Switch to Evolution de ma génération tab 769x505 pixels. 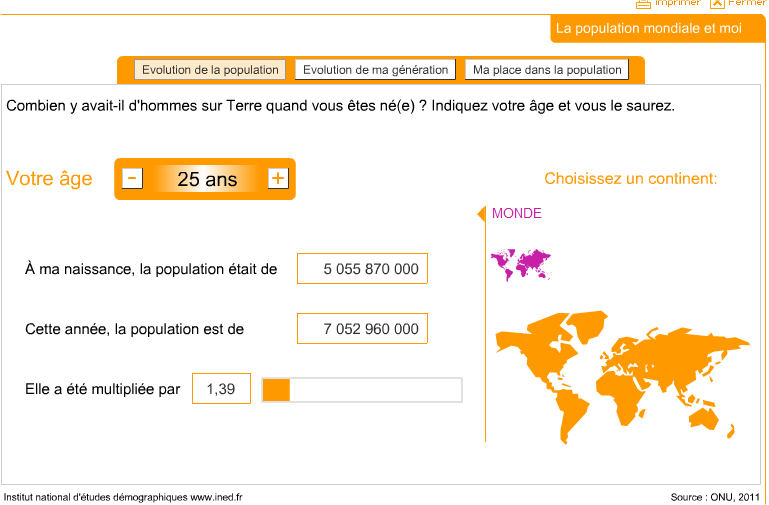[x=375, y=70]
